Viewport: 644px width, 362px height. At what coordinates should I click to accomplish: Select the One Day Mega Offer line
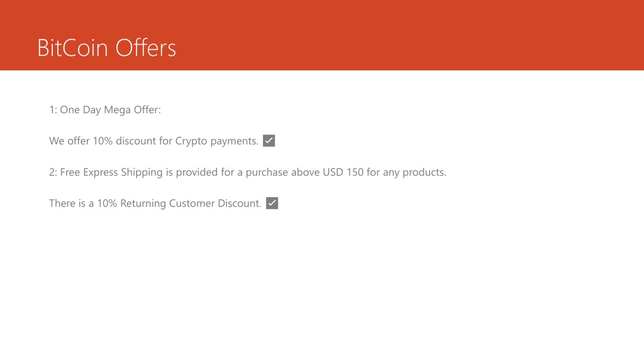105,110
